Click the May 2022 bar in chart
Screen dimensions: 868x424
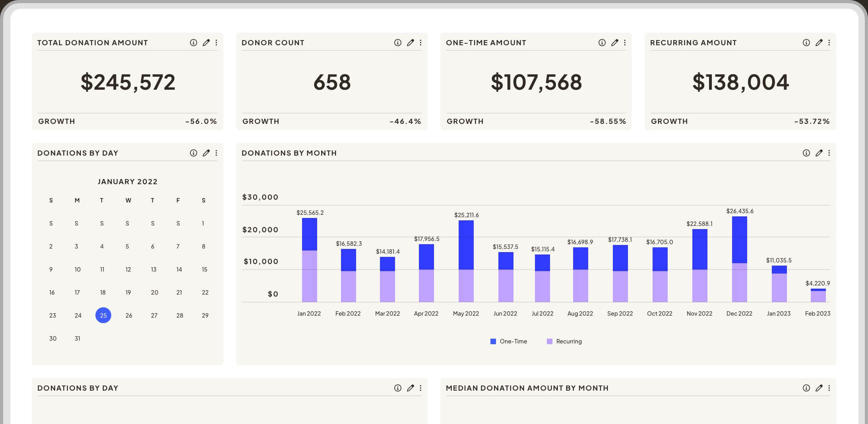[x=466, y=261]
